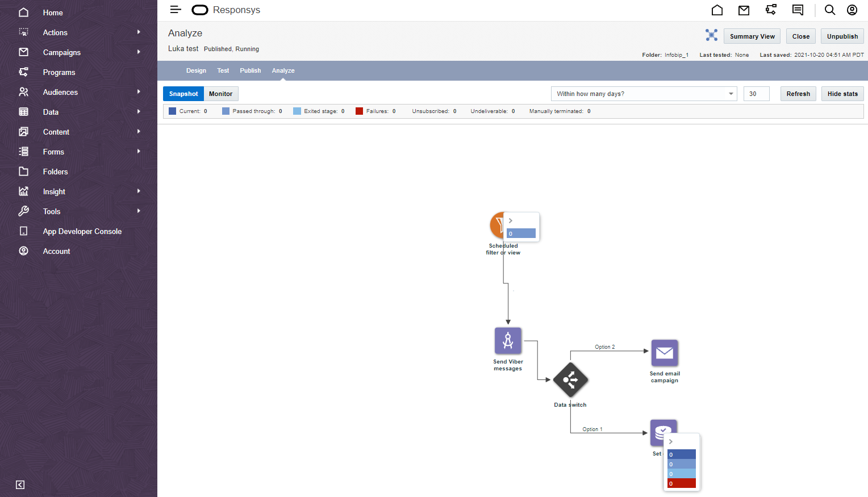Click the messages envelope icon in header
868x497 pixels.
[744, 10]
